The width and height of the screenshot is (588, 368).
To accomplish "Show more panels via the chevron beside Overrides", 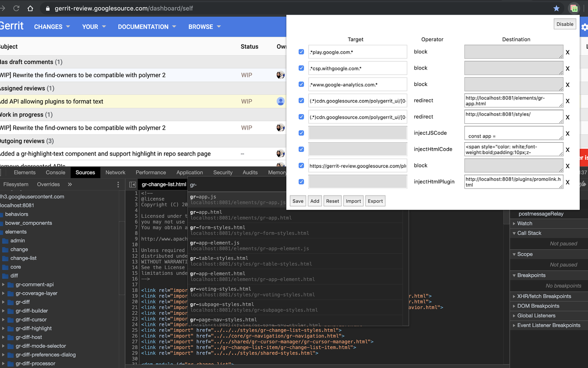I will point(70,184).
